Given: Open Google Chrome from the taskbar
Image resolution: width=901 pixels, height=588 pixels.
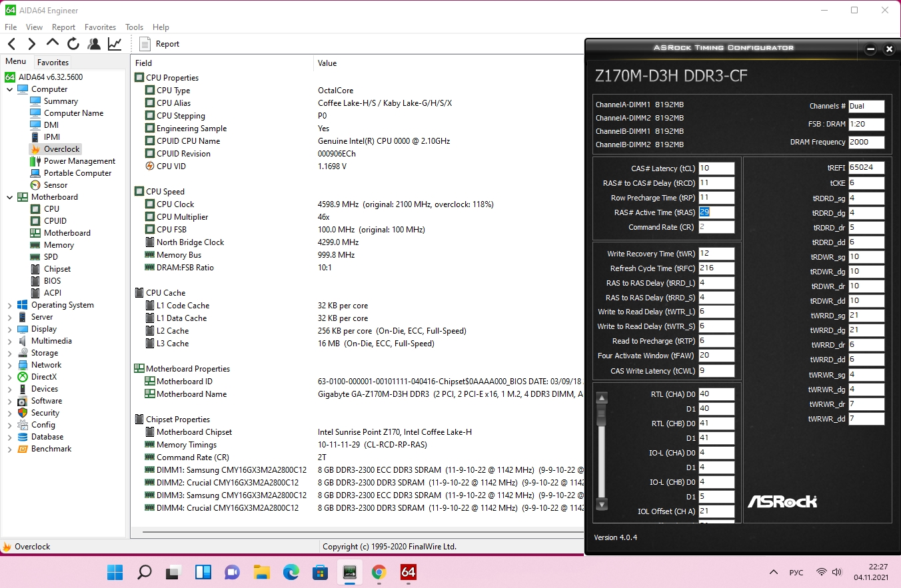Looking at the screenshot, I should tap(379, 572).
